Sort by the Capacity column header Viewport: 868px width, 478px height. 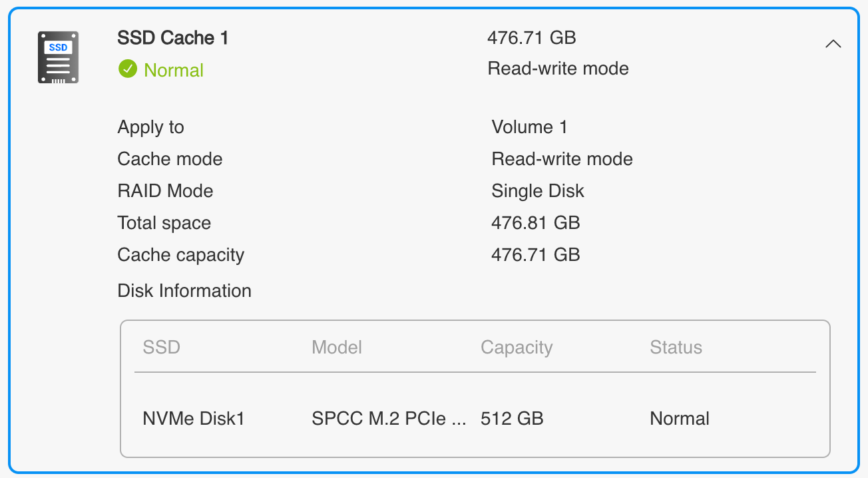[517, 348]
